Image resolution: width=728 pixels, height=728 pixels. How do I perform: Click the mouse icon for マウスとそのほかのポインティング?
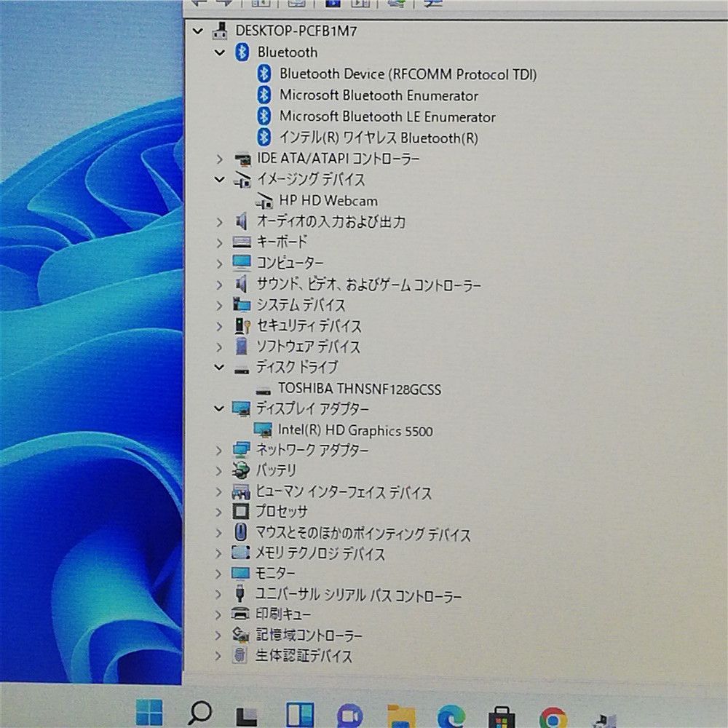click(240, 532)
